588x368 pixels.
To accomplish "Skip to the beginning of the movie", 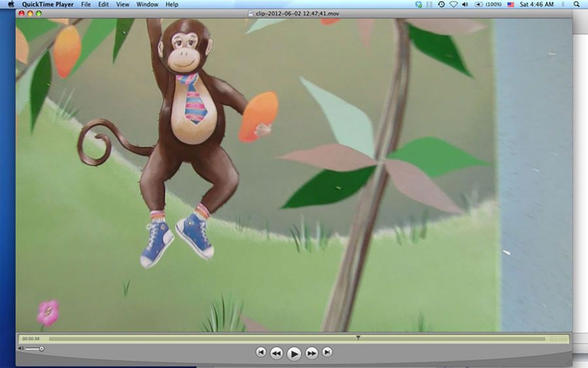I will coord(261,352).
